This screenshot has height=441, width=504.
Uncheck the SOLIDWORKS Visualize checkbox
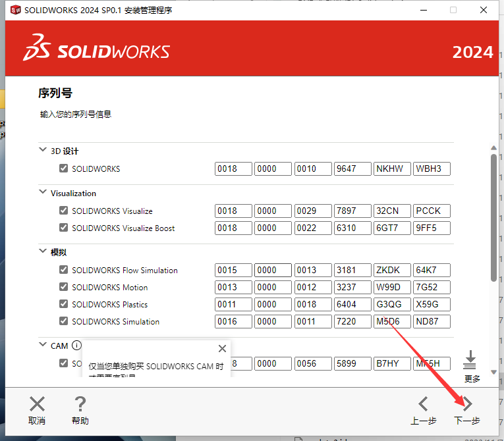point(64,211)
